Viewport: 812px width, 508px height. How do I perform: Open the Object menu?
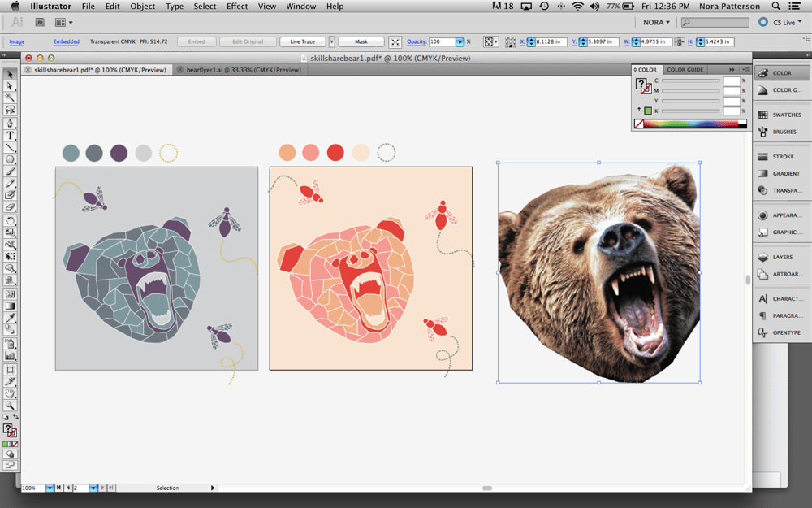[x=142, y=7]
